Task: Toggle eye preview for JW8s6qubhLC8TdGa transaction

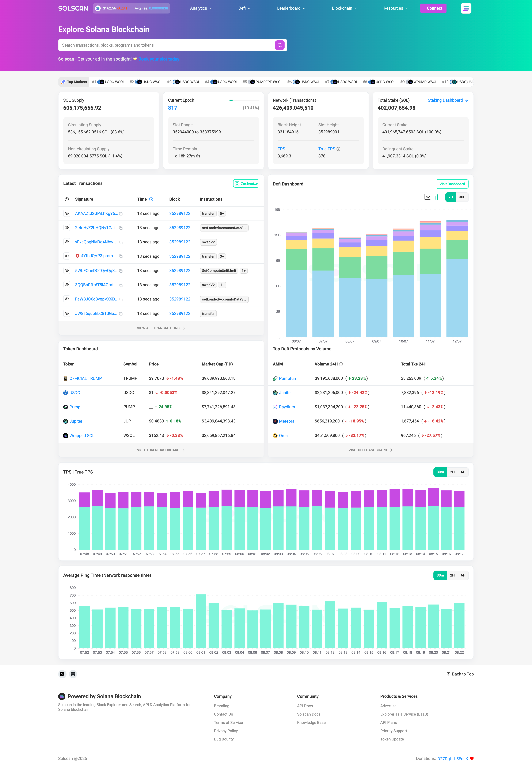Action: click(x=67, y=313)
